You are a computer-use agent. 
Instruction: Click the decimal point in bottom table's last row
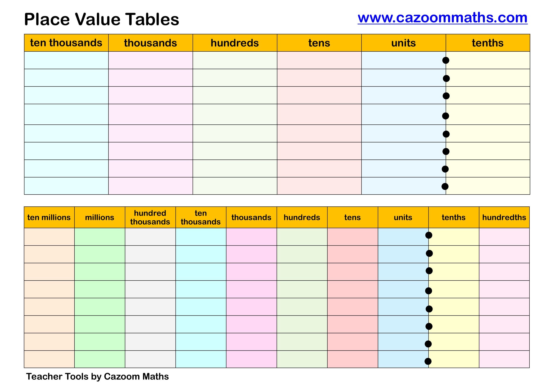tap(428, 361)
